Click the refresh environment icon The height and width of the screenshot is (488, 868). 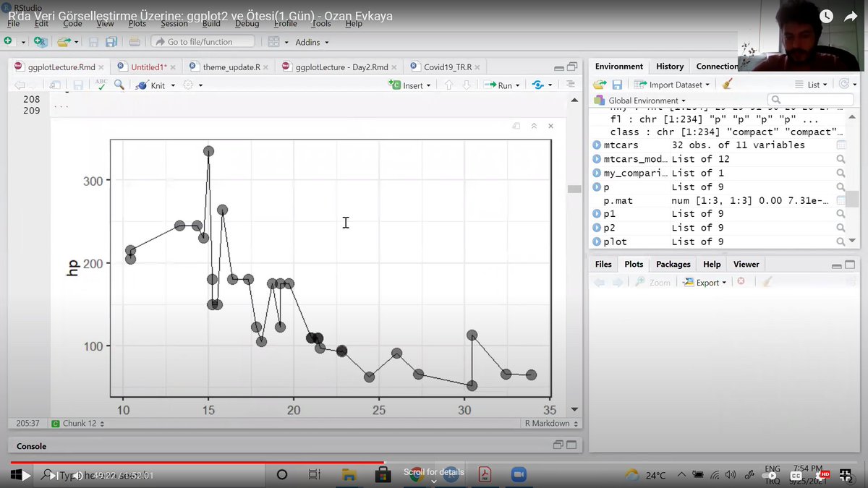tap(843, 85)
